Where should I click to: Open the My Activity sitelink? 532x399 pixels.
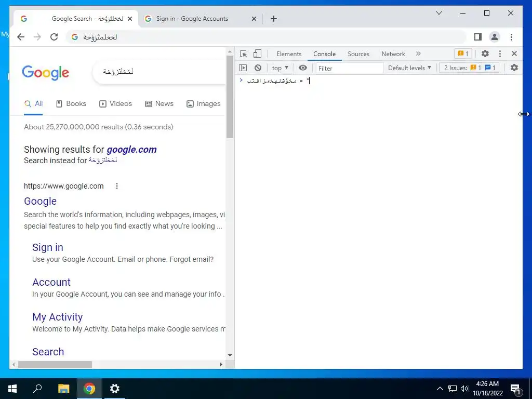[x=57, y=317]
